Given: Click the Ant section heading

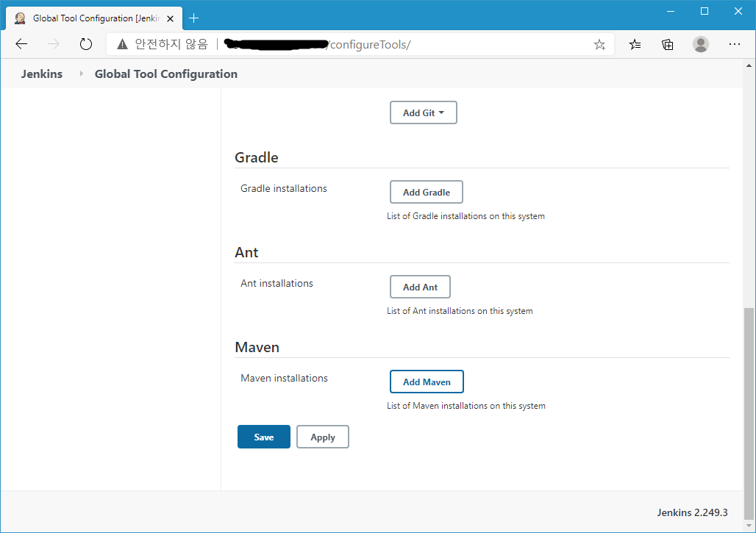Looking at the screenshot, I should tap(246, 252).
